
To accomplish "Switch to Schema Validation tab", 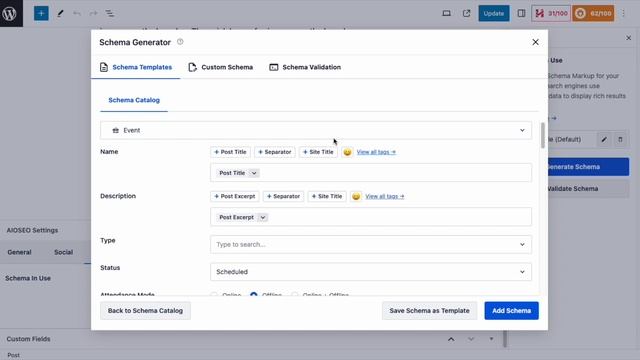I will [x=305, y=67].
